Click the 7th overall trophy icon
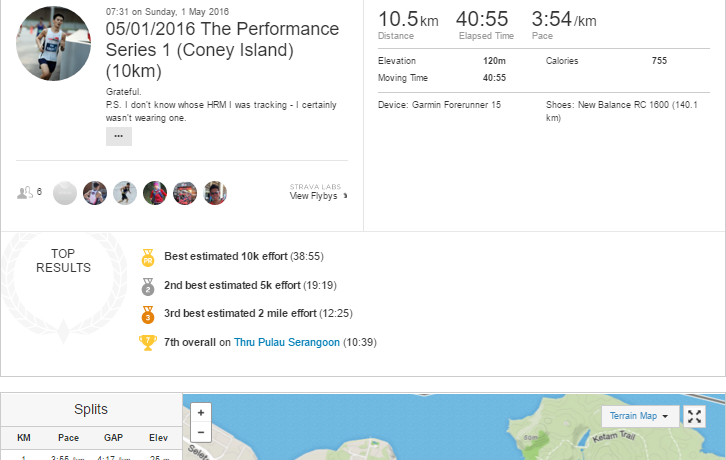This screenshot has height=460, width=726. pos(148,343)
